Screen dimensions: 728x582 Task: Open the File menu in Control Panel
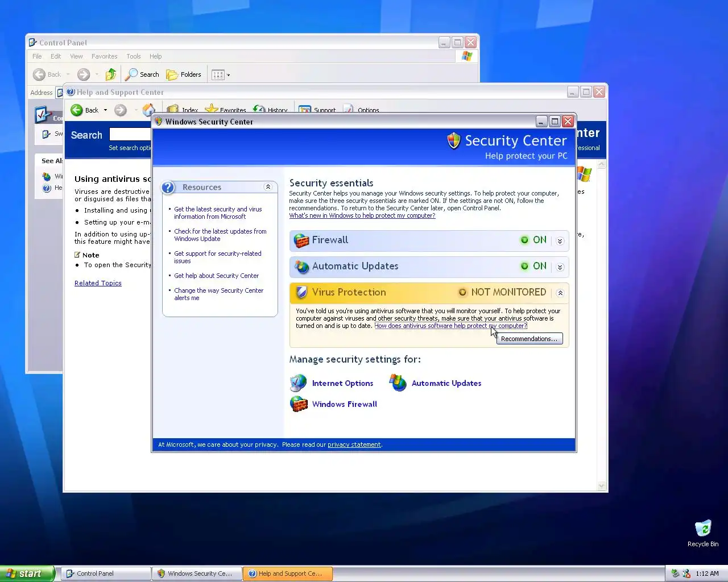[37, 56]
